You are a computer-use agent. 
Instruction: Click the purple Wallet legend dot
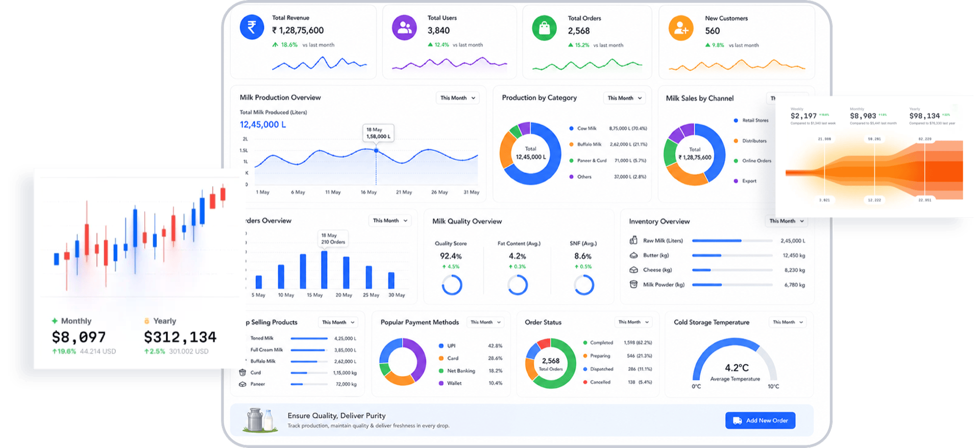pos(441,383)
